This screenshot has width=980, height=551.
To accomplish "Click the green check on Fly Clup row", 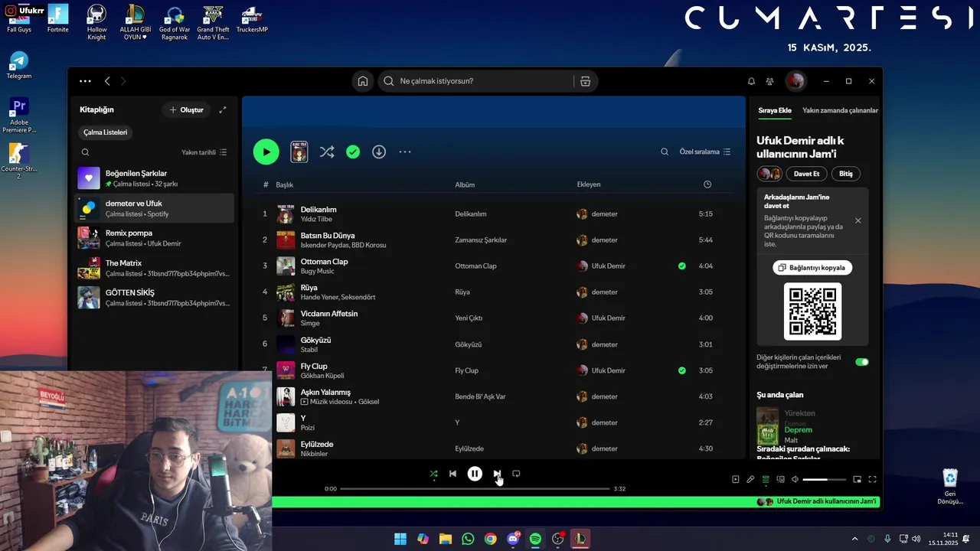I will [681, 370].
